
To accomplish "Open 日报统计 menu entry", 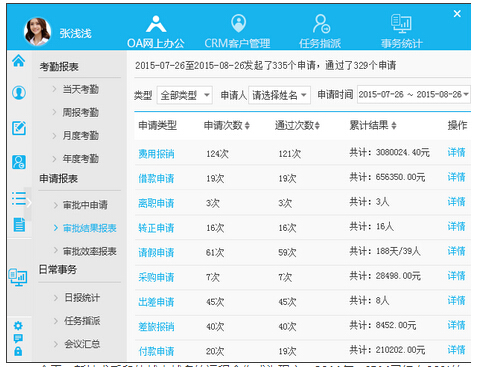I will pyautogui.click(x=82, y=297).
